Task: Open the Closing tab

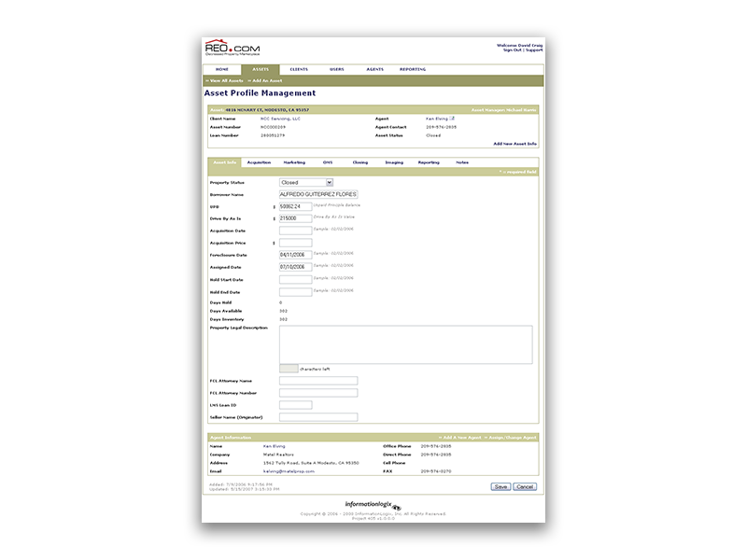Action: pos(359,162)
